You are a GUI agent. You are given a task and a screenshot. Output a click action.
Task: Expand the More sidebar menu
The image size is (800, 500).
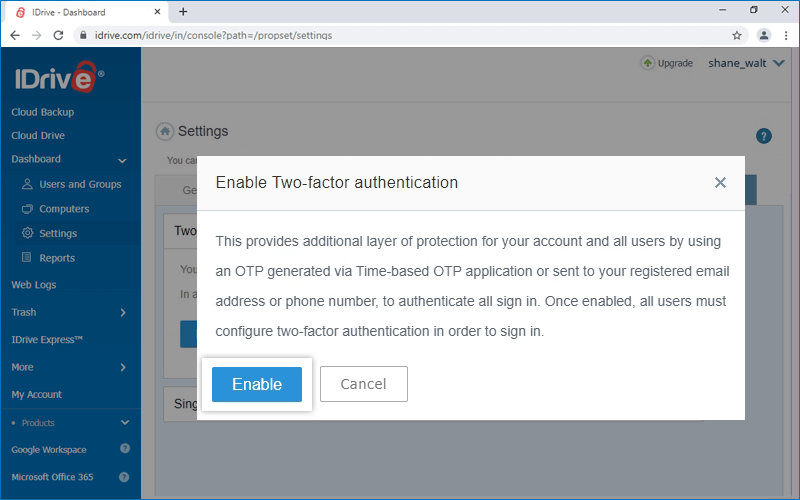point(122,368)
